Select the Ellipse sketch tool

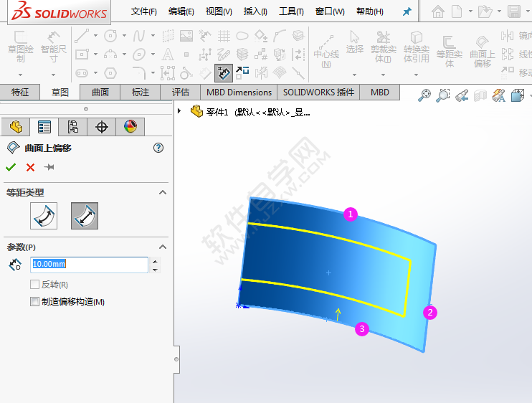point(139,54)
